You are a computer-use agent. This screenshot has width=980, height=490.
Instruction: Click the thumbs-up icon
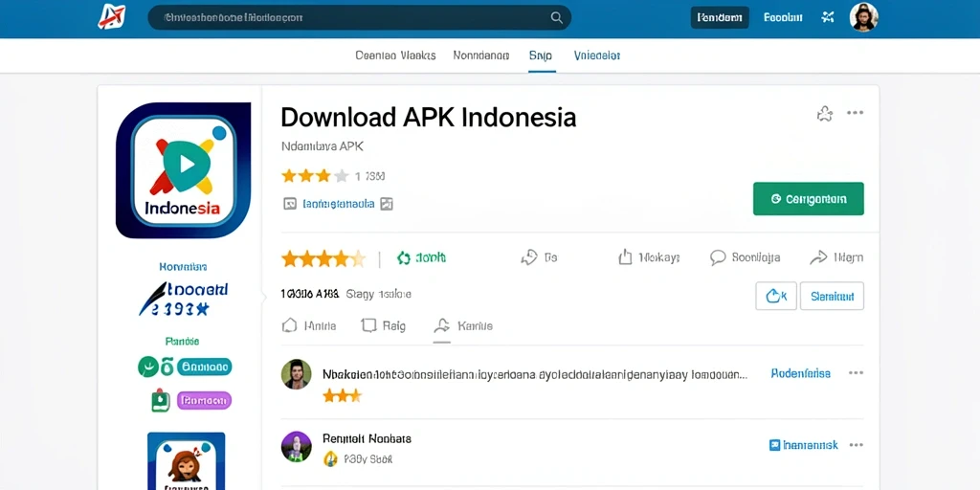(x=529, y=257)
